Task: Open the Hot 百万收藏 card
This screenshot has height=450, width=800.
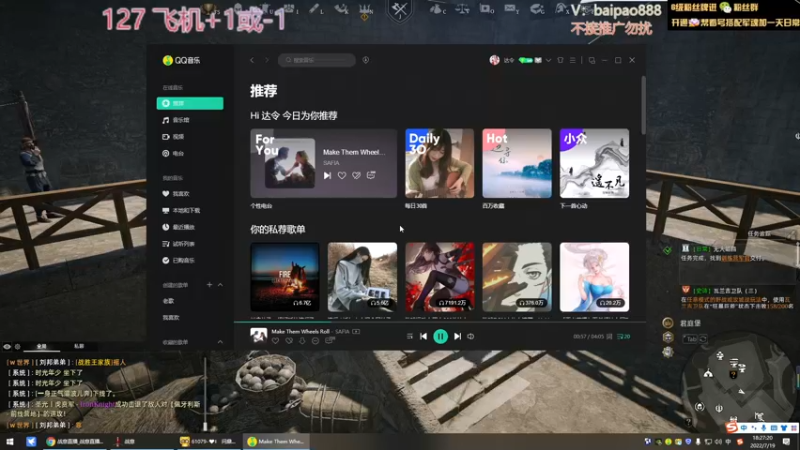Action: coord(517,163)
